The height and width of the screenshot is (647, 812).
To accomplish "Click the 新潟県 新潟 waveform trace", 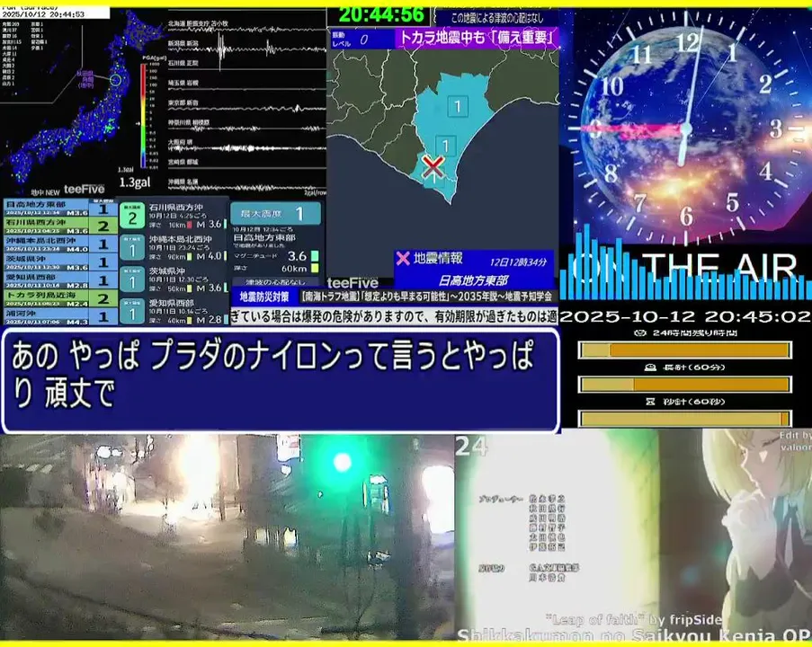I will click(247, 49).
